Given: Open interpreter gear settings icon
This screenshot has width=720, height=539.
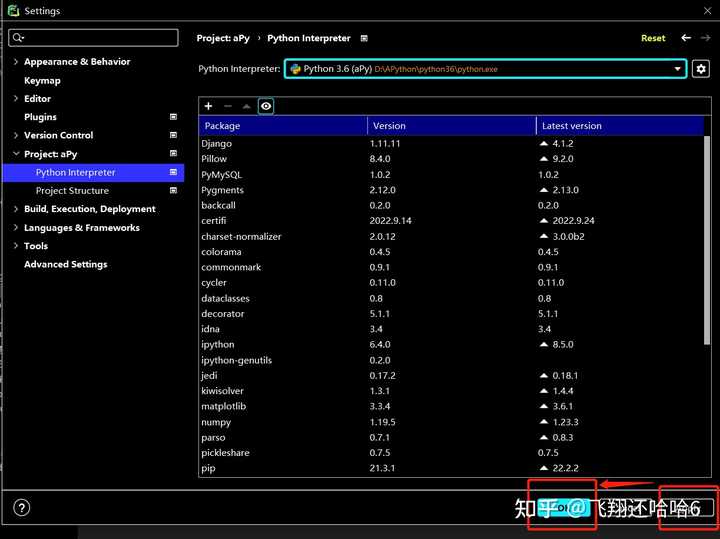Looking at the screenshot, I should (x=701, y=69).
